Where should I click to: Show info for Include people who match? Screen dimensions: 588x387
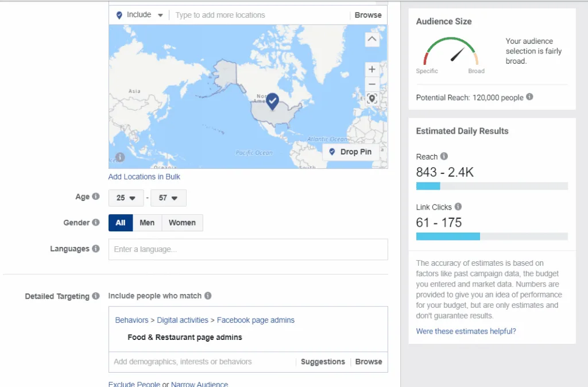(208, 296)
